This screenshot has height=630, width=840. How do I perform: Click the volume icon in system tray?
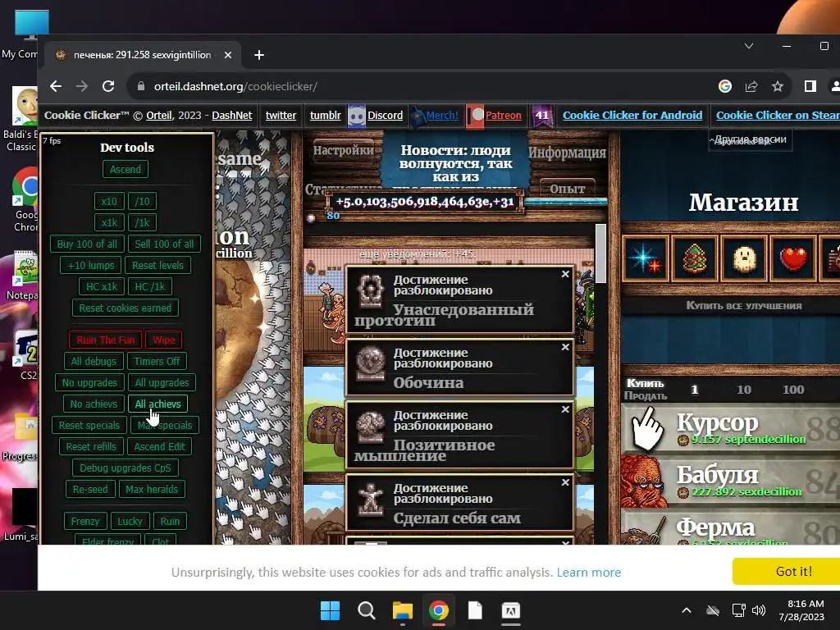pos(759,610)
